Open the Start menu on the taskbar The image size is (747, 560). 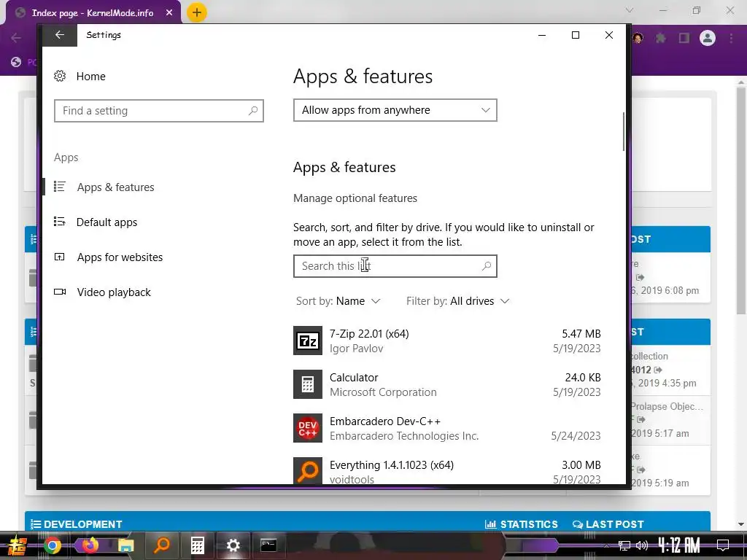tap(18, 545)
